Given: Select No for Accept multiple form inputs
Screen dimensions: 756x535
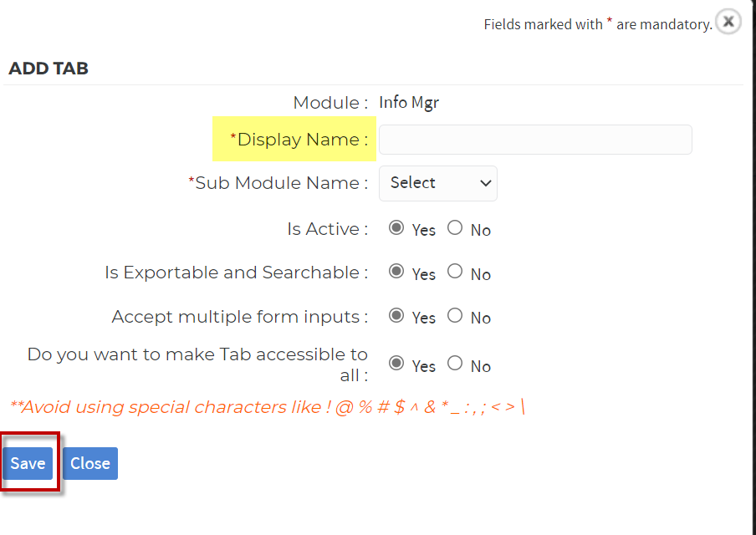Looking at the screenshot, I should 455,316.
